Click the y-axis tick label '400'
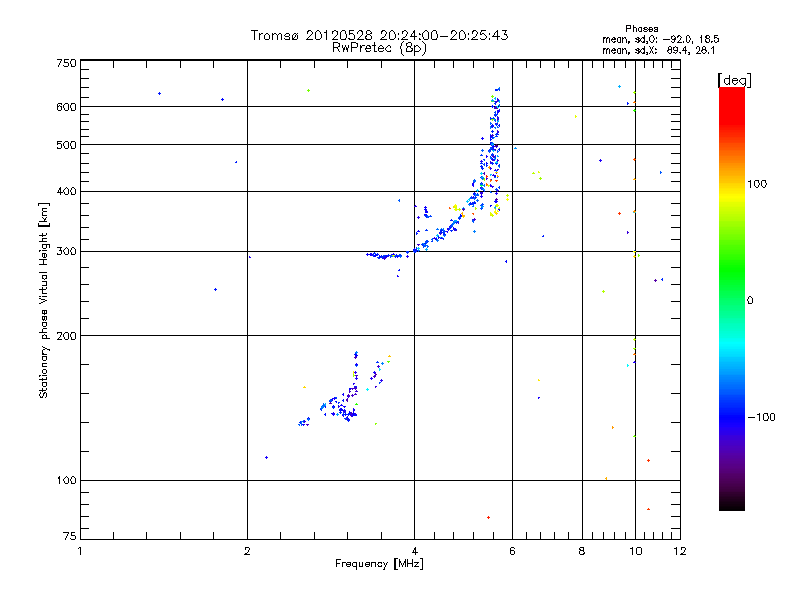This screenshot has height=600, width=800. (x=66, y=191)
